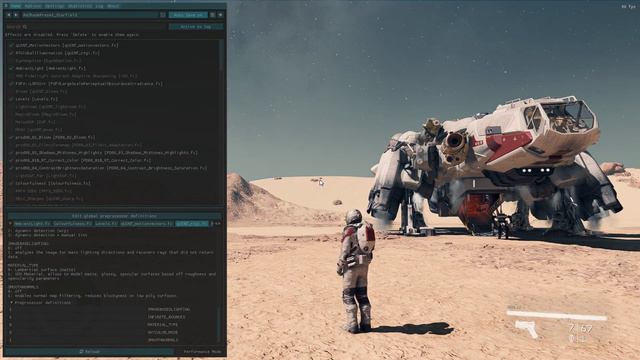
Task: Toggle RTGlobalIllumination effect checkbox
Action: tap(11, 53)
